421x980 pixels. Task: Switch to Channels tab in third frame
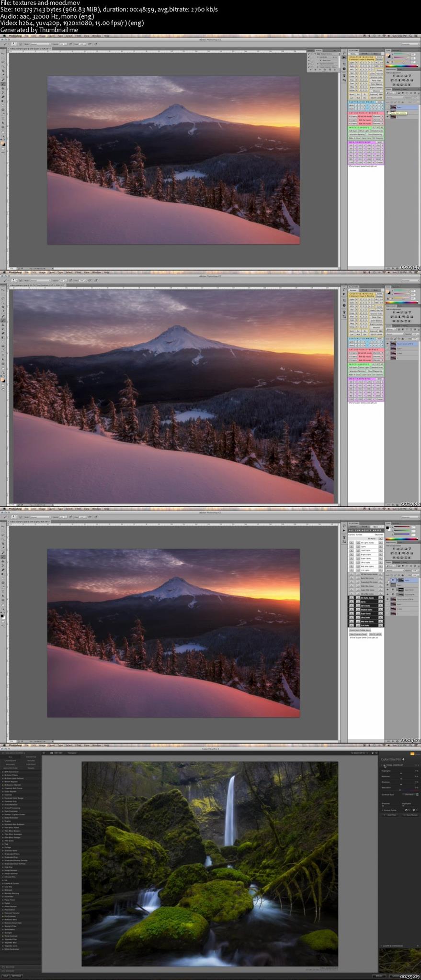coord(397,562)
